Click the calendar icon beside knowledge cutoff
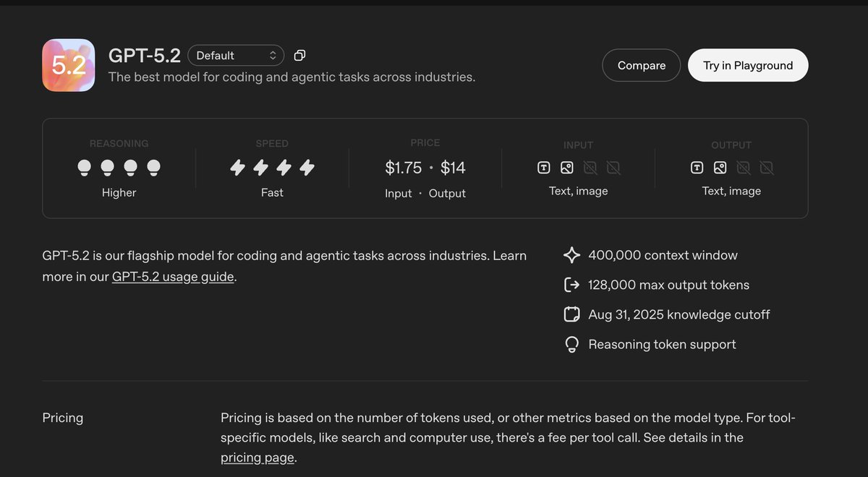Screen dimensions: 868x477 tap(571, 314)
